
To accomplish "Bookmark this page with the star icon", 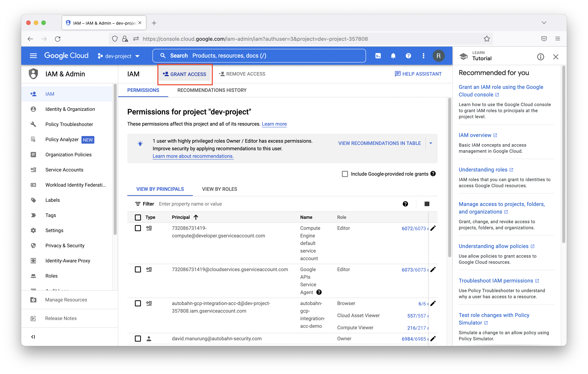I will click(x=487, y=39).
